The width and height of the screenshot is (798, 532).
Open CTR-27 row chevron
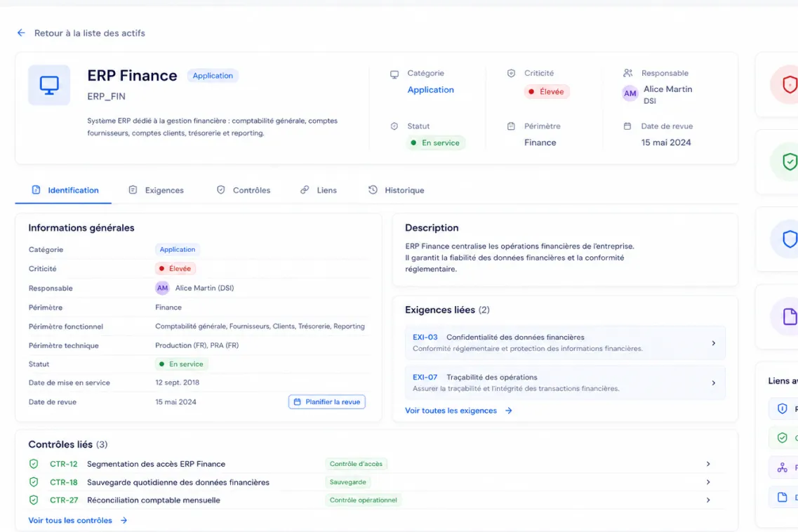coord(708,500)
